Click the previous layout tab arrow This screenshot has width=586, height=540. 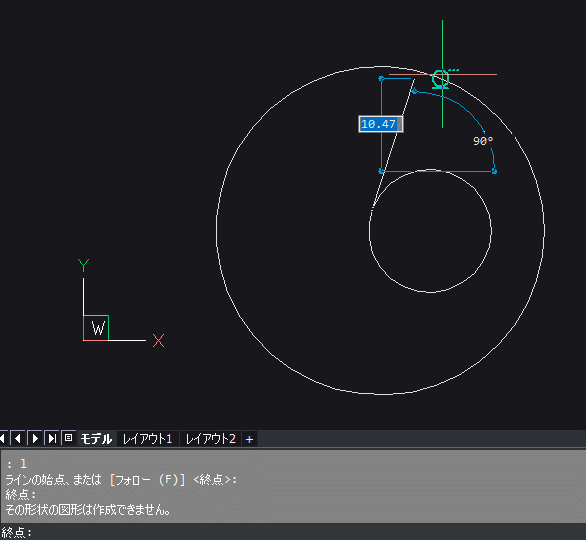pos(18,438)
